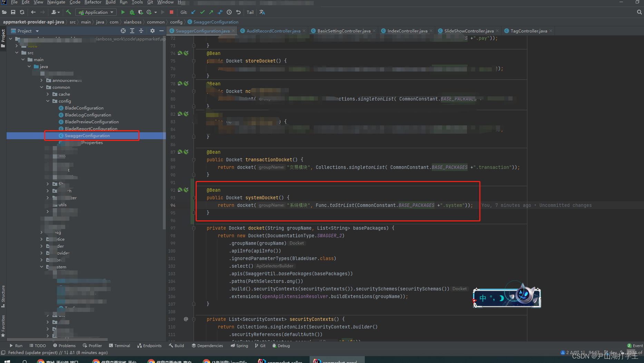The width and height of the screenshot is (644, 363).
Task: Collapse the java folder in tree
Action: click(x=29, y=67)
